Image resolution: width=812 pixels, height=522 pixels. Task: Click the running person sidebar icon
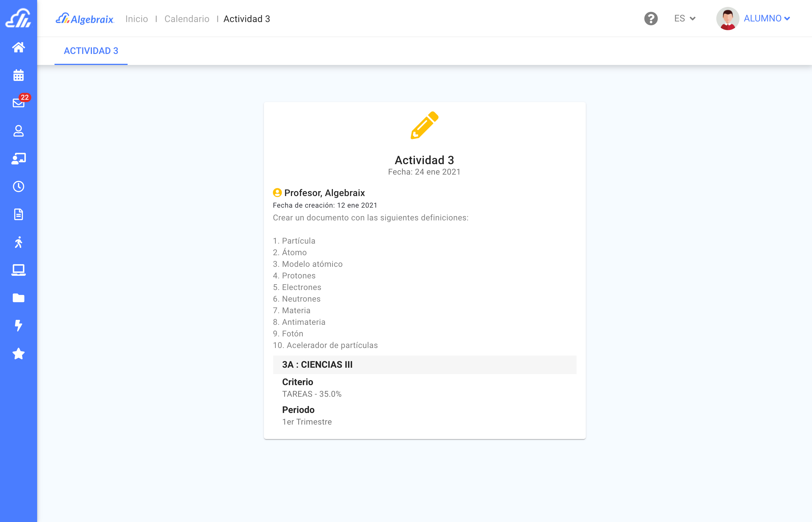(x=18, y=242)
